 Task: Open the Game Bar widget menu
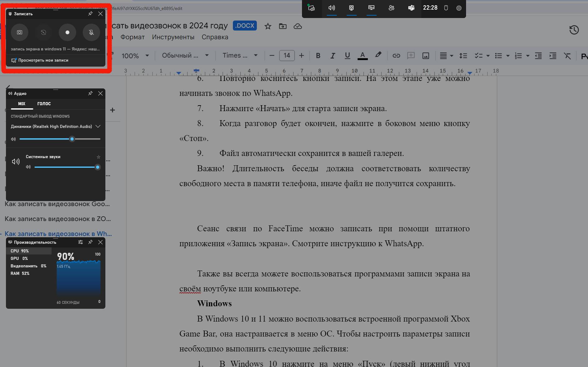pyautogui.click(x=312, y=8)
